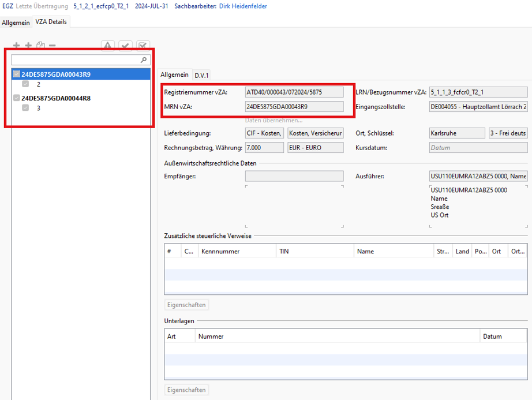Image resolution: width=532 pixels, height=400 pixels.
Task: Click the Daten übernehmen link
Action: pyautogui.click(x=274, y=120)
